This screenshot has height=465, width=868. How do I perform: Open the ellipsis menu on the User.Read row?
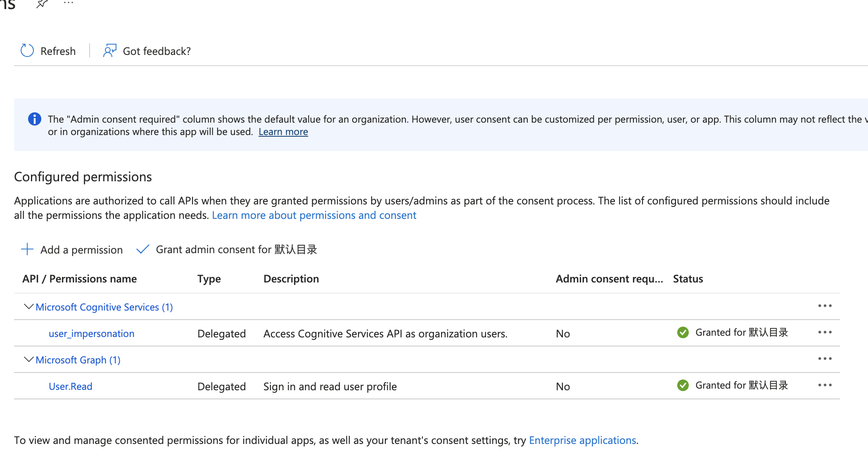(x=825, y=385)
